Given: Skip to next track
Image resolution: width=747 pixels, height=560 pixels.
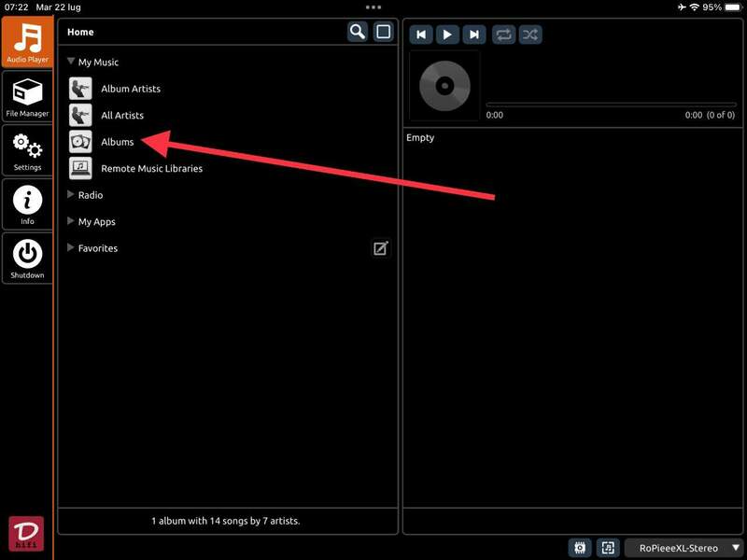Looking at the screenshot, I should [474, 35].
